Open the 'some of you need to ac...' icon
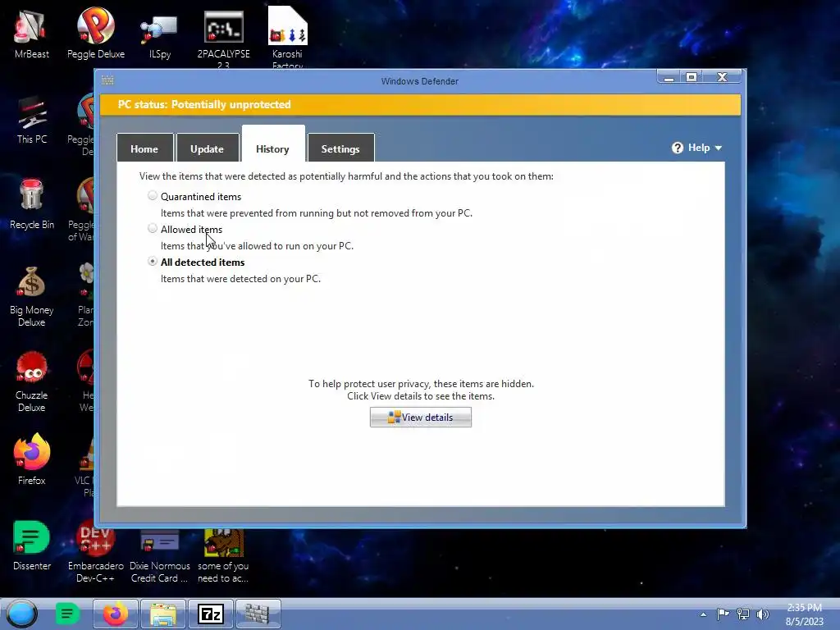Viewport: 840px width, 630px height. 223,556
